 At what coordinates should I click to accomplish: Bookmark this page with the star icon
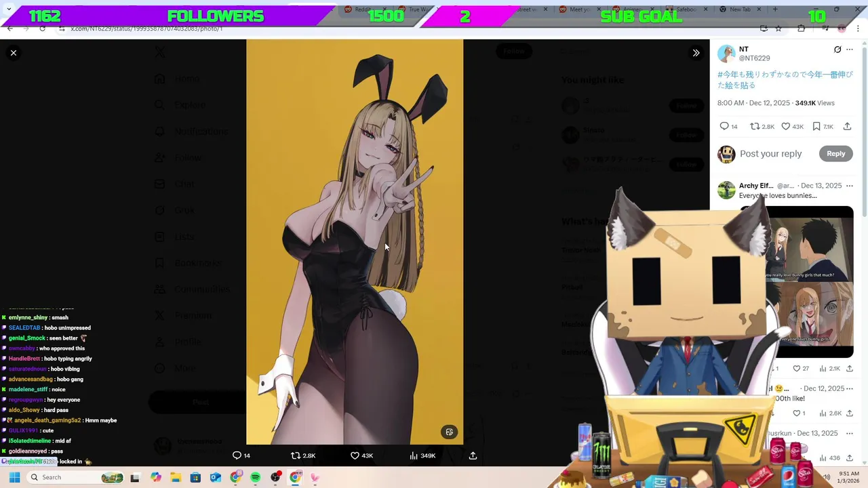[x=778, y=28]
